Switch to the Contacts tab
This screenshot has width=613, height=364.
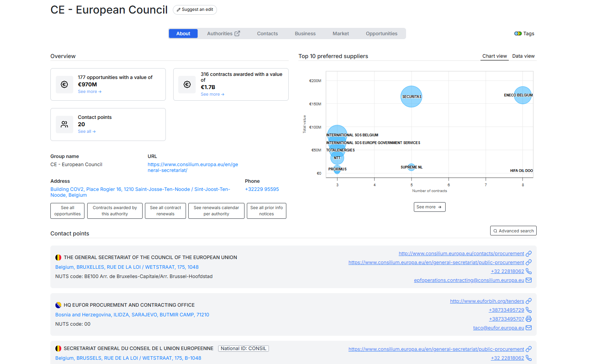point(267,34)
